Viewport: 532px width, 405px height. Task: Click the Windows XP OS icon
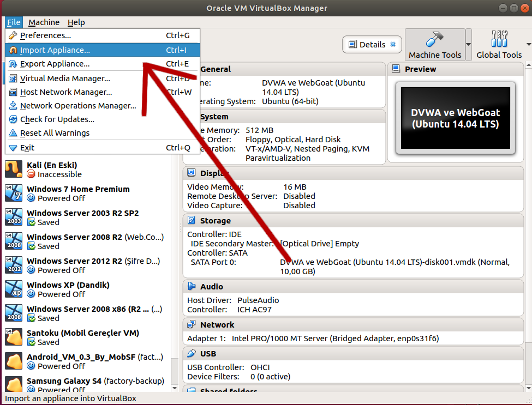point(14,289)
